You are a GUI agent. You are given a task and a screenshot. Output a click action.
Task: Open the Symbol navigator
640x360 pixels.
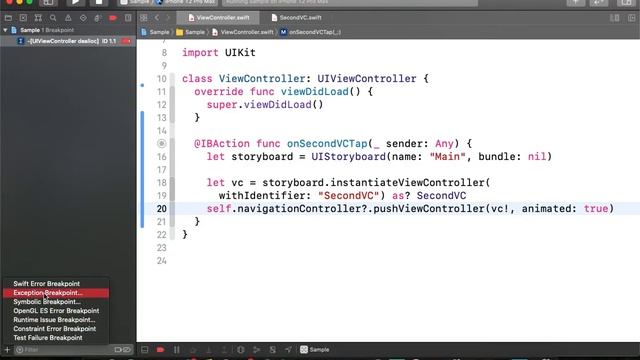point(38,18)
